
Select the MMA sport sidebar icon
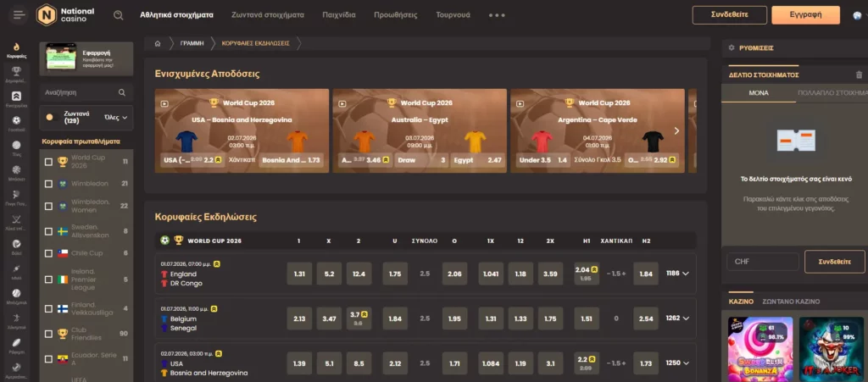tap(17, 271)
